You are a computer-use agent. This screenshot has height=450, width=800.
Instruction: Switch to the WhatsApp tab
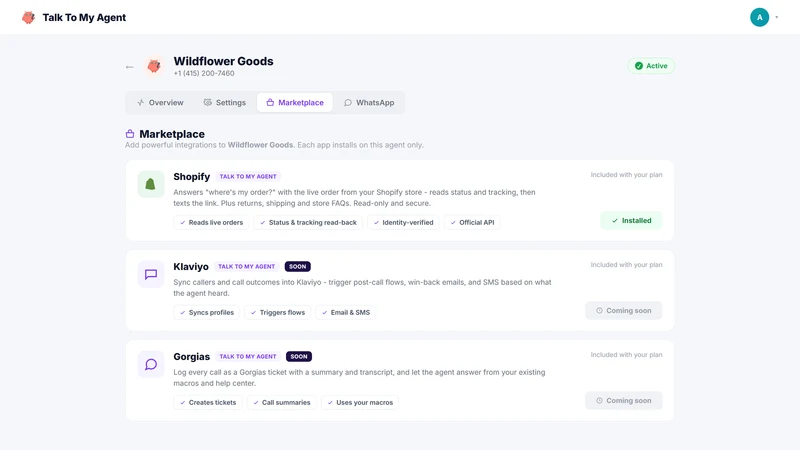click(369, 103)
